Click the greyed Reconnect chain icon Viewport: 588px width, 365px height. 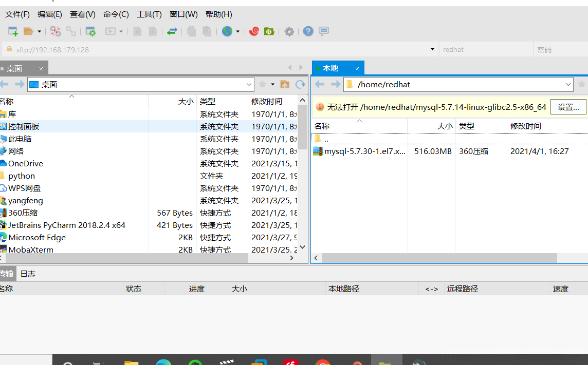(x=71, y=31)
